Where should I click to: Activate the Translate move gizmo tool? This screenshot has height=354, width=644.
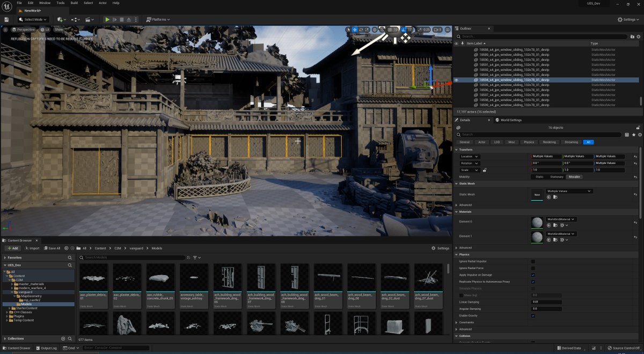(355, 29)
